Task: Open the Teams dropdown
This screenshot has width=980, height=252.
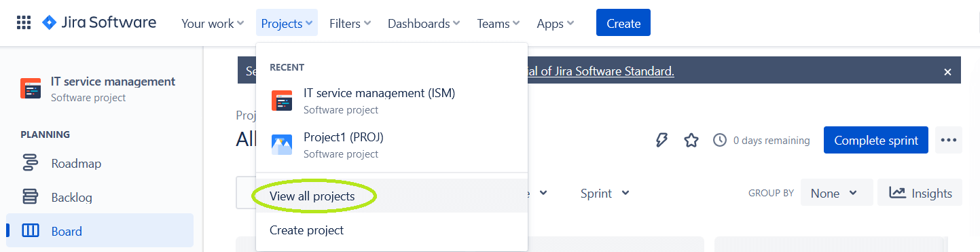Action: (x=498, y=23)
